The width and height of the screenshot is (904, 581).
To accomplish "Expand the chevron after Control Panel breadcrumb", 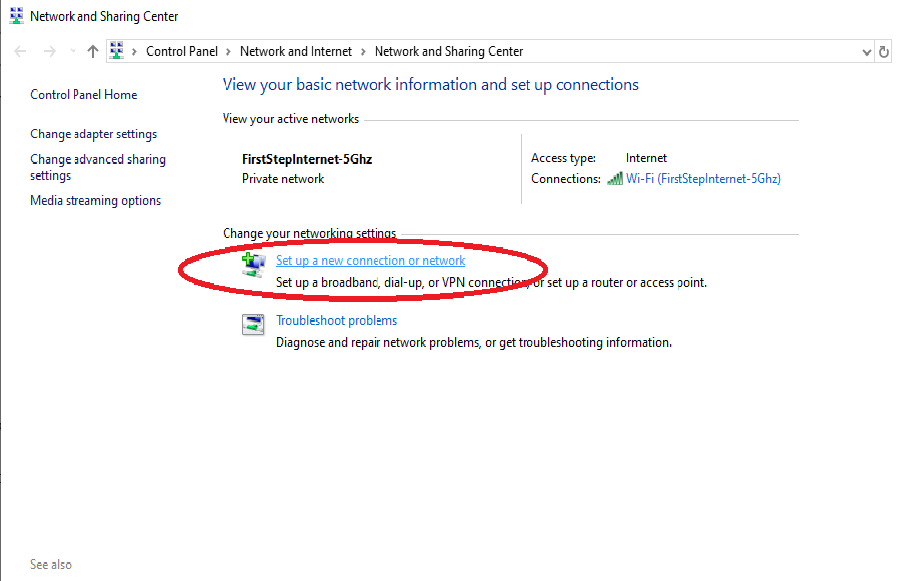I will [228, 52].
